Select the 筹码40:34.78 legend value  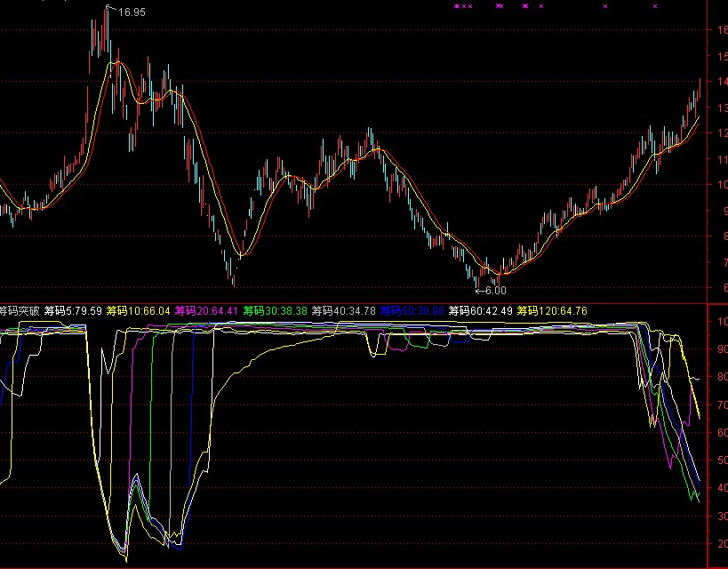coord(343,311)
